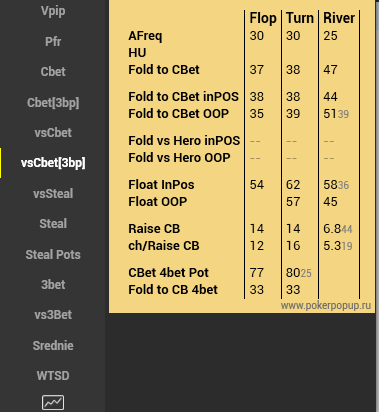Open the Srednie tab

(x=53, y=346)
